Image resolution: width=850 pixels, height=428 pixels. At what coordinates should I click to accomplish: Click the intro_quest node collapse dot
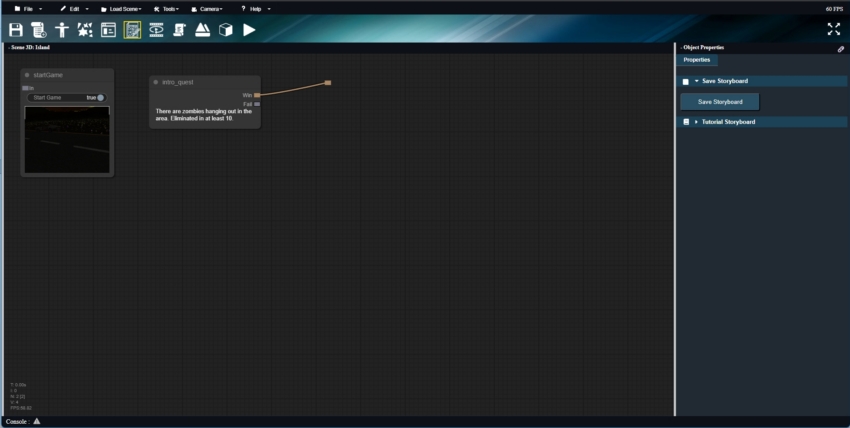click(156, 82)
